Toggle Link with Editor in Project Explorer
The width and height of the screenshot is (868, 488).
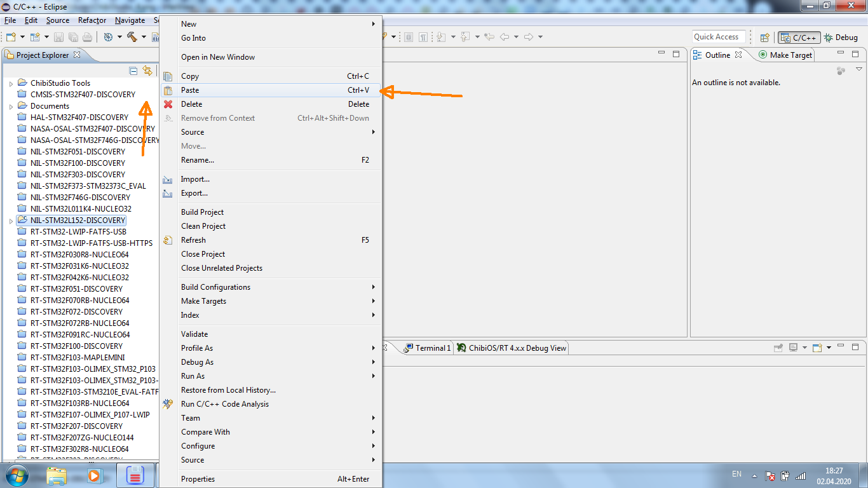click(147, 71)
